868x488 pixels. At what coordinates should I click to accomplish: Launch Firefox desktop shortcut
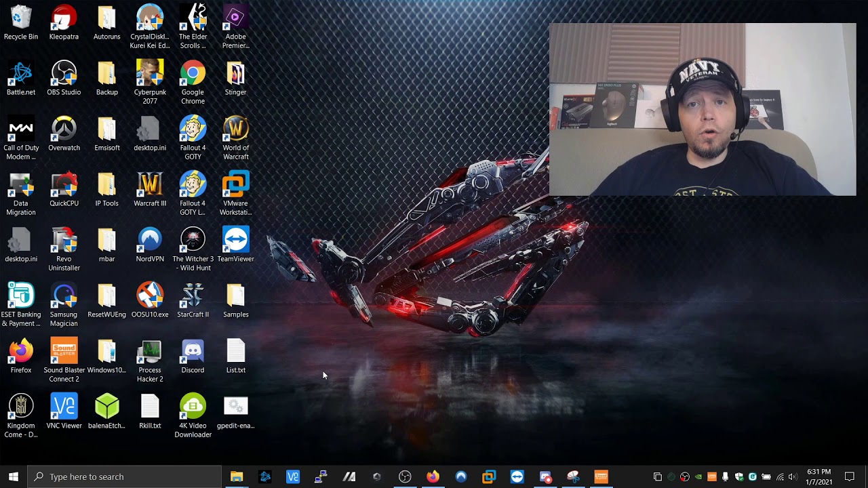pyautogui.click(x=21, y=357)
